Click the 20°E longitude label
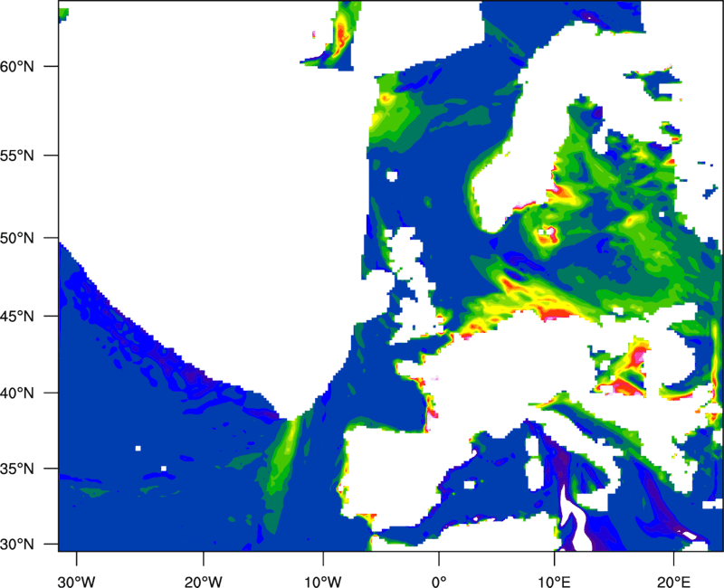Image resolution: width=724 pixels, height=588 pixels. click(673, 582)
